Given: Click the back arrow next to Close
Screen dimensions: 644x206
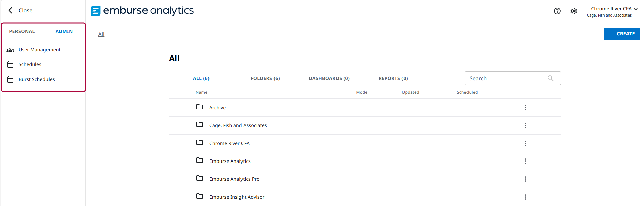Looking at the screenshot, I should point(10,10).
